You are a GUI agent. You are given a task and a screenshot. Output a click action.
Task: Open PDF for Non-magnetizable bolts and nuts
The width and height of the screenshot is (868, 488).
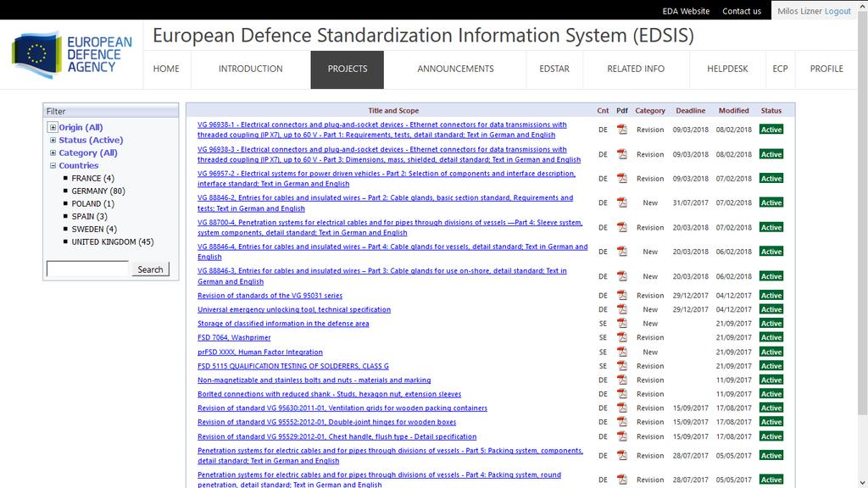(622, 380)
